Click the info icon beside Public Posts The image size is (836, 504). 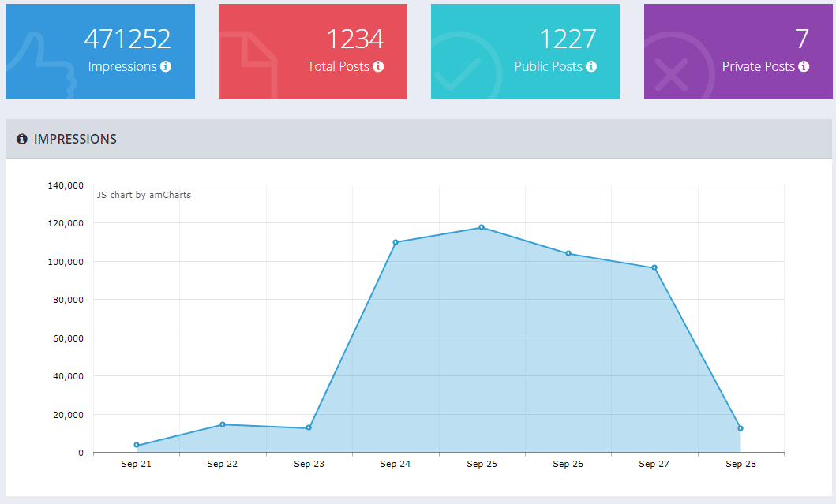pyautogui.click(x=593, y=67)
